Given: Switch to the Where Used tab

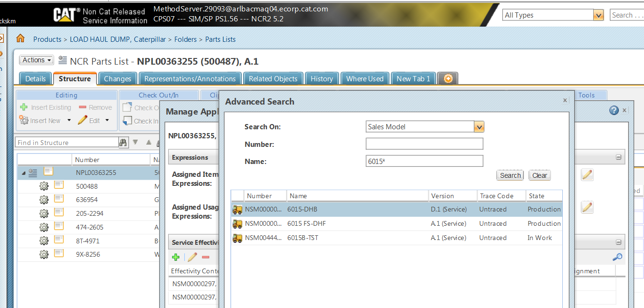Looking at the screenshot, I should coord(364,79).
